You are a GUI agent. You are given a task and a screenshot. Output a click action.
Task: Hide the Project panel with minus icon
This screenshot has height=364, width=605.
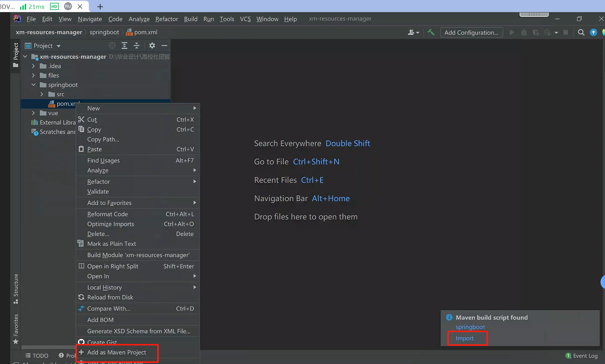pyautogui.click(x=164, y=45)
